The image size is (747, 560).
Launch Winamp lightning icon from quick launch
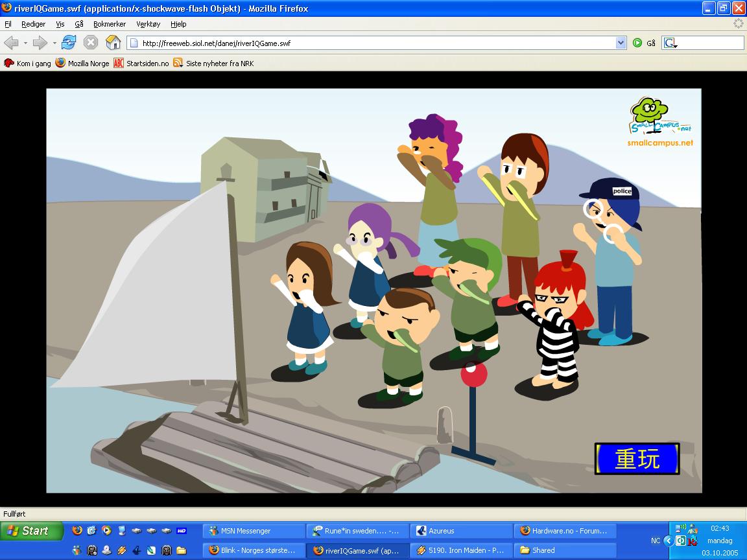(x=121, y=550)
